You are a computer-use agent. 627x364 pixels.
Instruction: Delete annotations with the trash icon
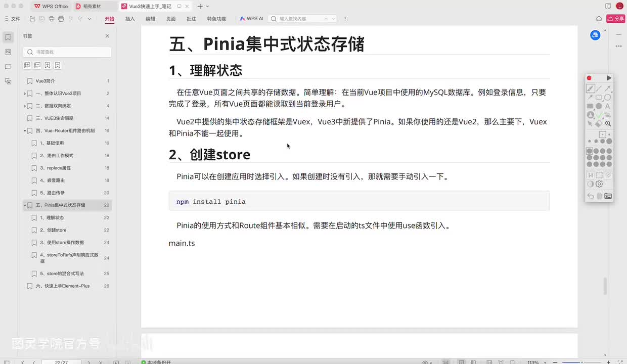pyautogui.click(x=599, y=196)
